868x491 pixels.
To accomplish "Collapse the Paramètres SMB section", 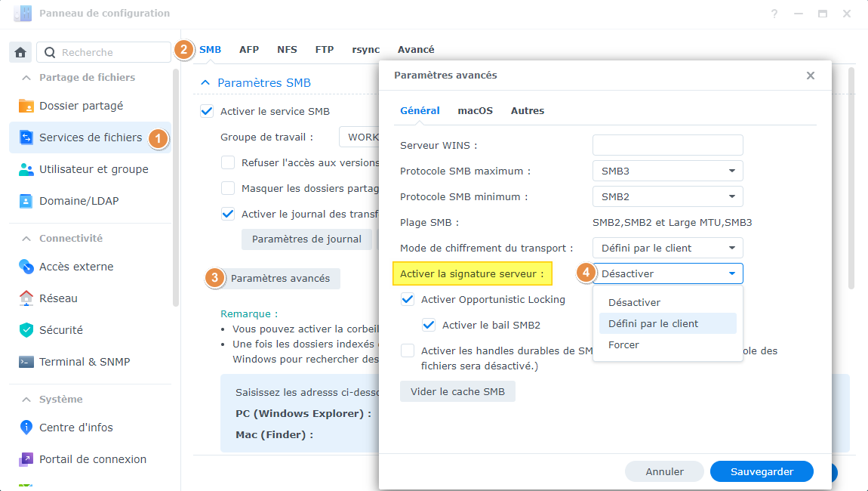I will (x=205, y=83).
